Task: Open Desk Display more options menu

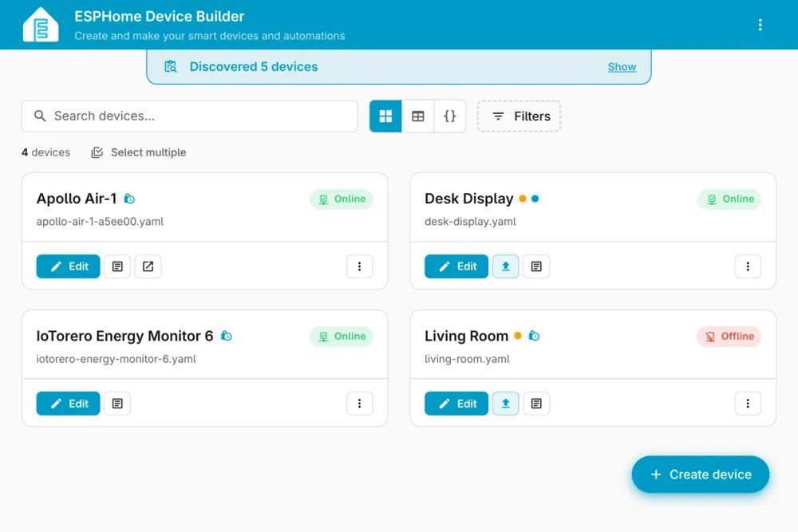Action: click(748, 266)
